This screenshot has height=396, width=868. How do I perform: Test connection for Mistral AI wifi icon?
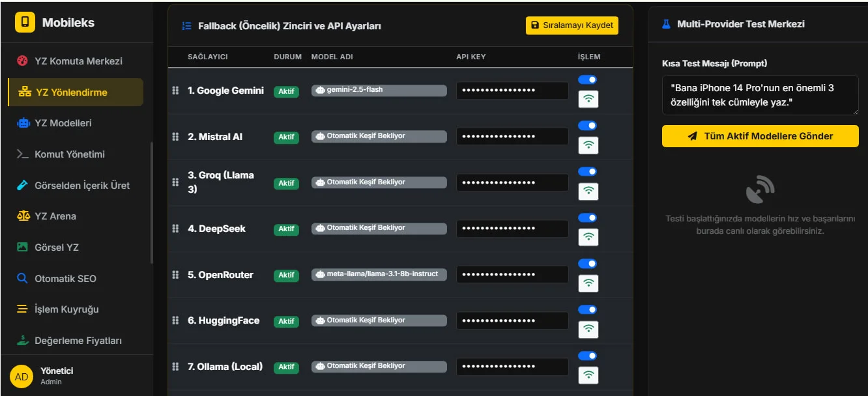click(x=588, y=145)
